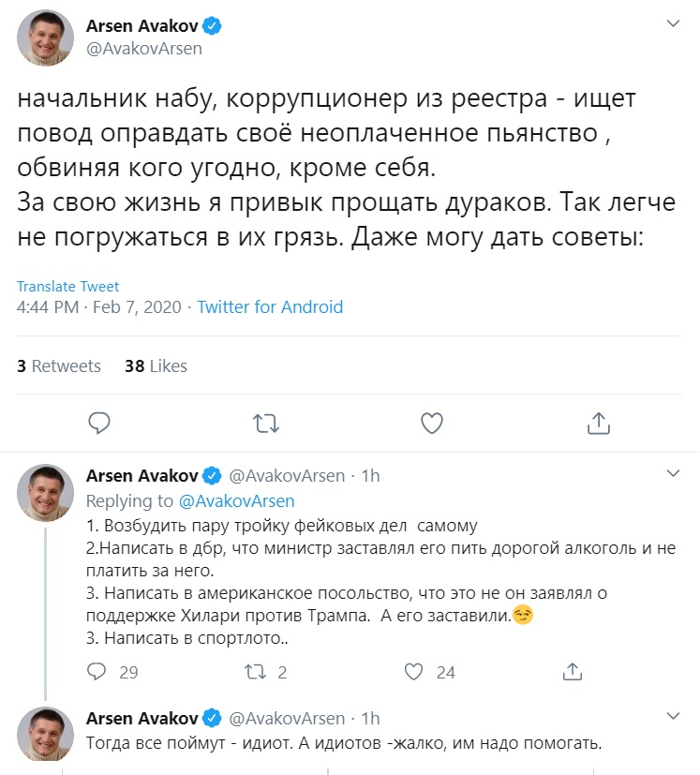Click the tweet timestamp 4:44 PM
This screenshot has height=775, width=700.
46,306
